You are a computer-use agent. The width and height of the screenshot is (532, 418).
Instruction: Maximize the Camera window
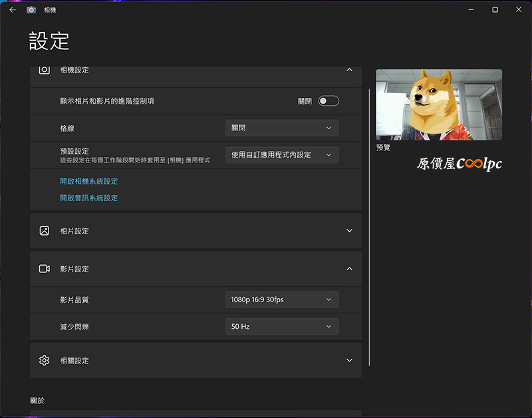click(x=495, y=9)
